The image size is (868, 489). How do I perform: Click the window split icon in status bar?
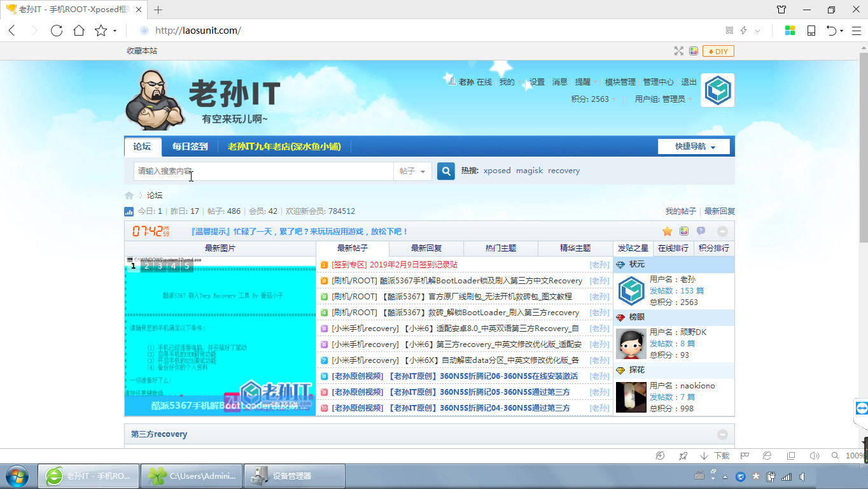pyautogui.click(x=791, y=456)
